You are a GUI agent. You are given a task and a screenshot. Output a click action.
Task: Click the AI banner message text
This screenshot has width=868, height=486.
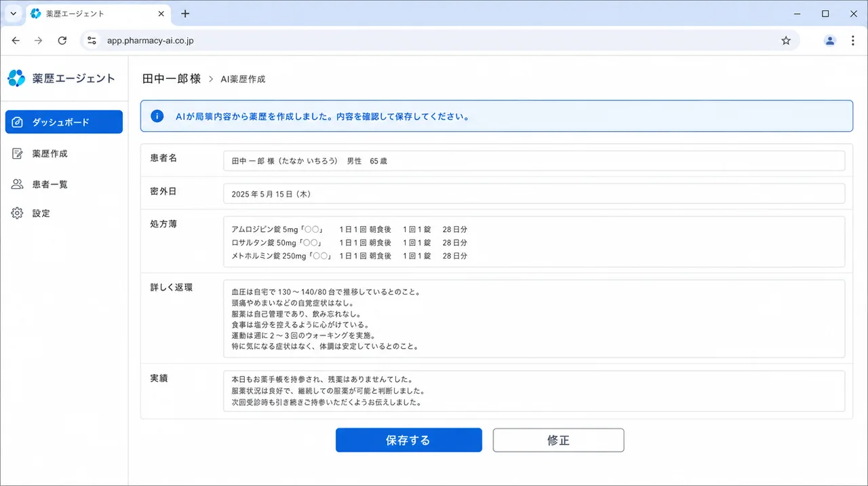[x=322, y=116]
